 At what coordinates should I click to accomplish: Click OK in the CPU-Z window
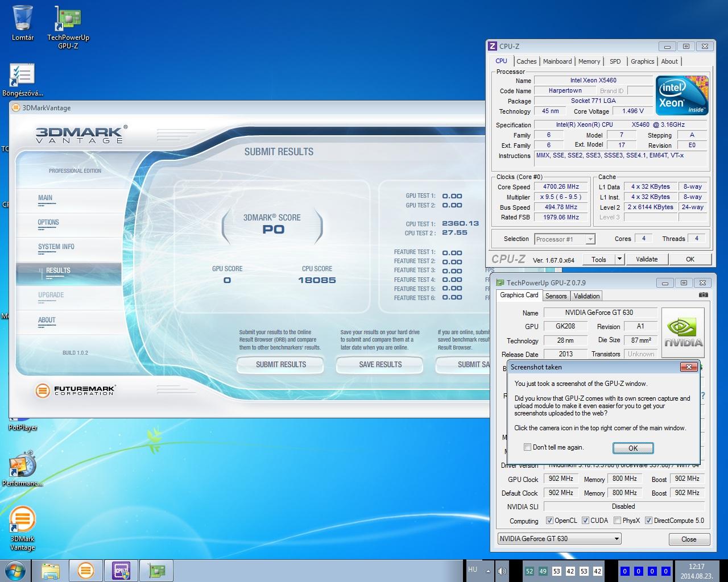pos(690,259)
